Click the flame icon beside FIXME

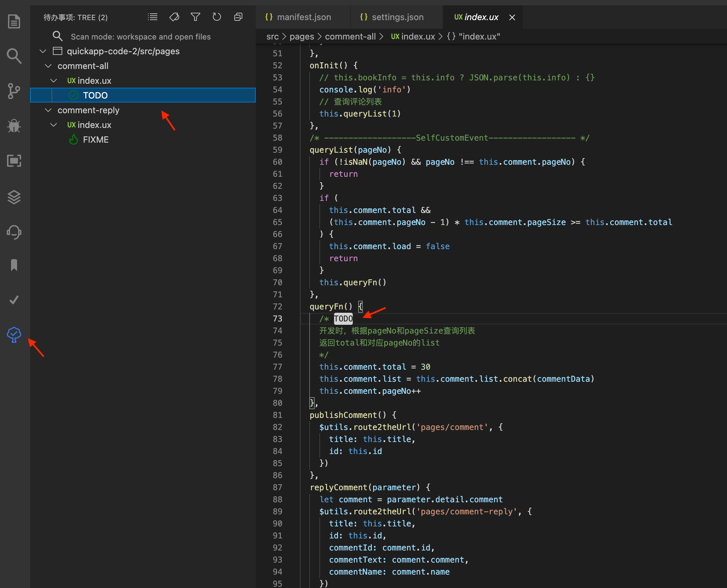click(74, 140)
